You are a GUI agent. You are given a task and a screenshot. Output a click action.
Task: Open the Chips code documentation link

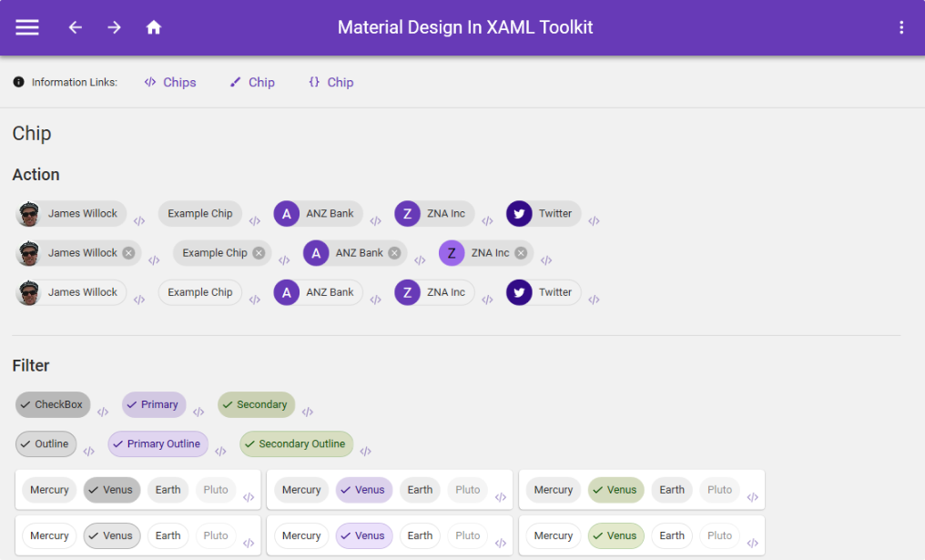170,82
